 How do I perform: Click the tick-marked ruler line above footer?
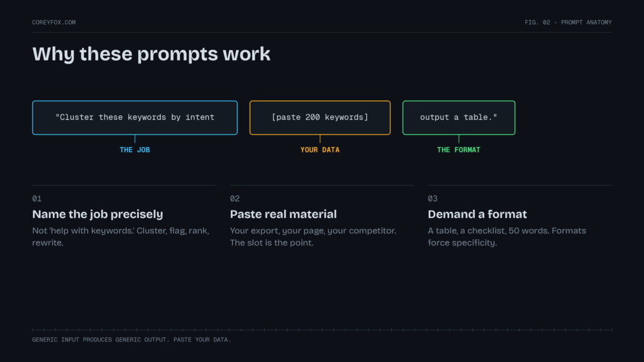coord(322,329)
